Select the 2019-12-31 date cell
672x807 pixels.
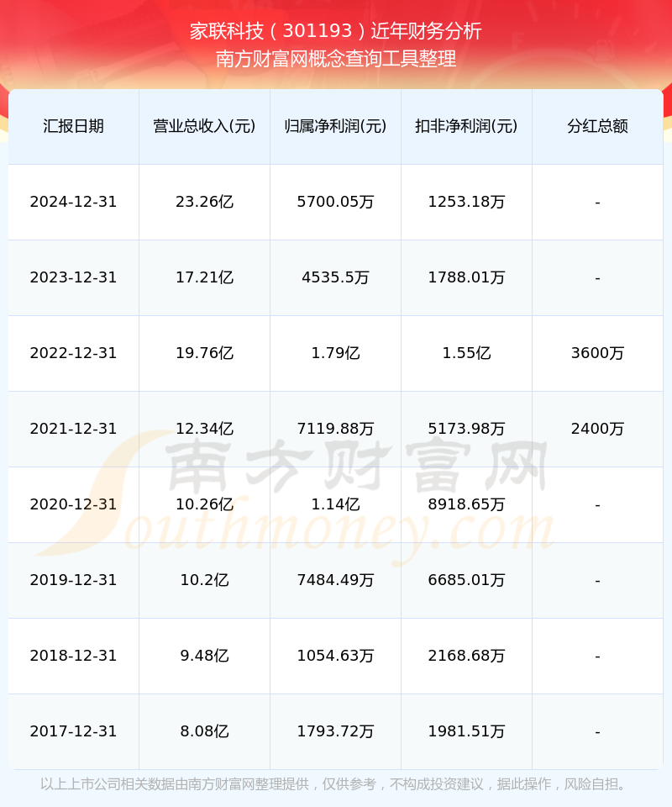pos(74,580)
